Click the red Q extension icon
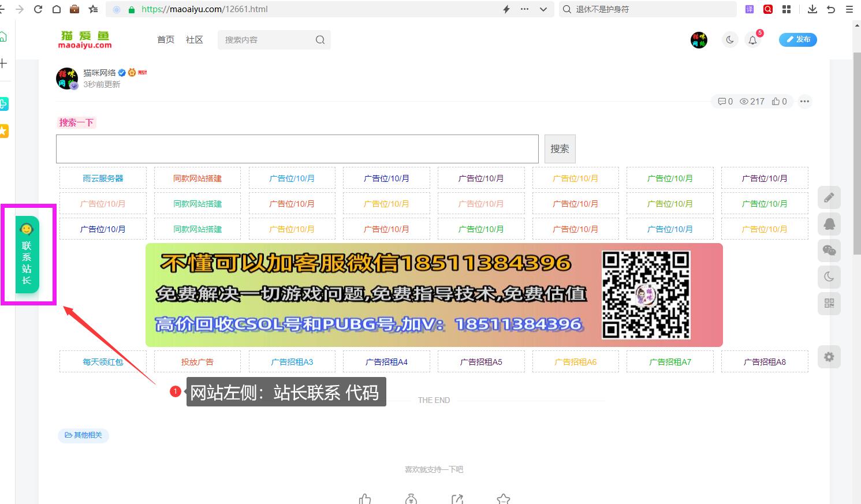 pyautogui.click(x=768, y=9)
